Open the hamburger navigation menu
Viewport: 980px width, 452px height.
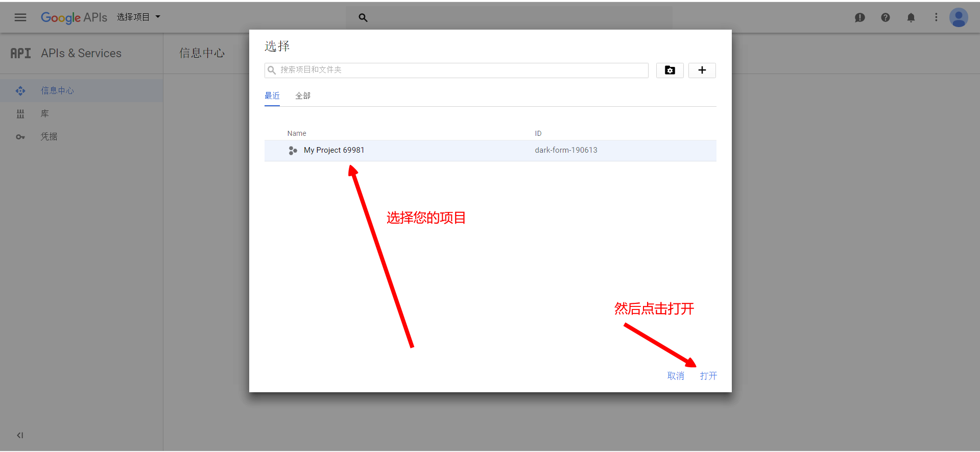point(20,17)
